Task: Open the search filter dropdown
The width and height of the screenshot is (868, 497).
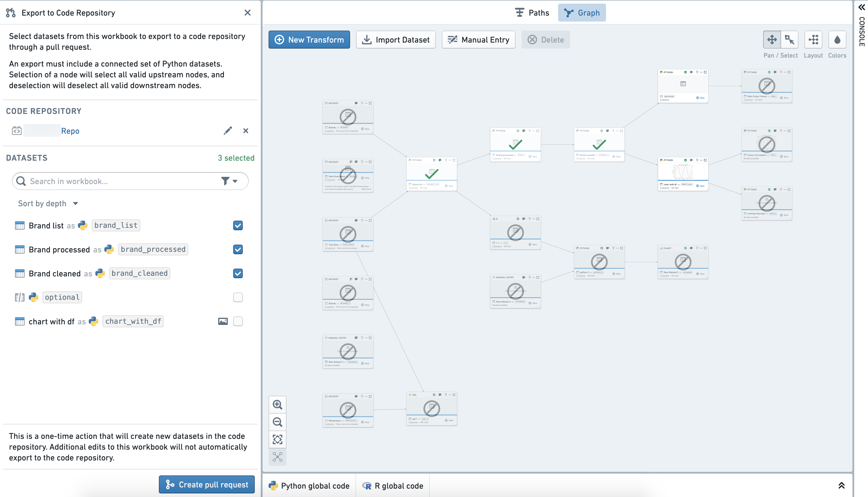Action: tap(229, 181)
